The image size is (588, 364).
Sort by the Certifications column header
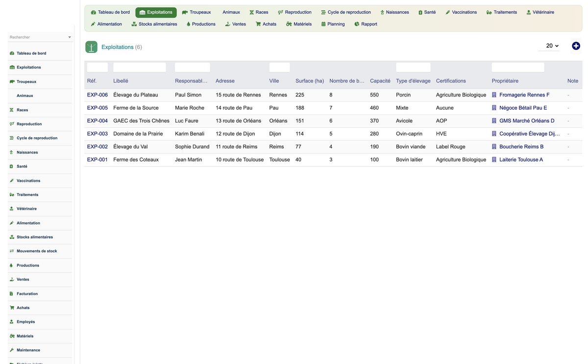[x=451, y=81]
